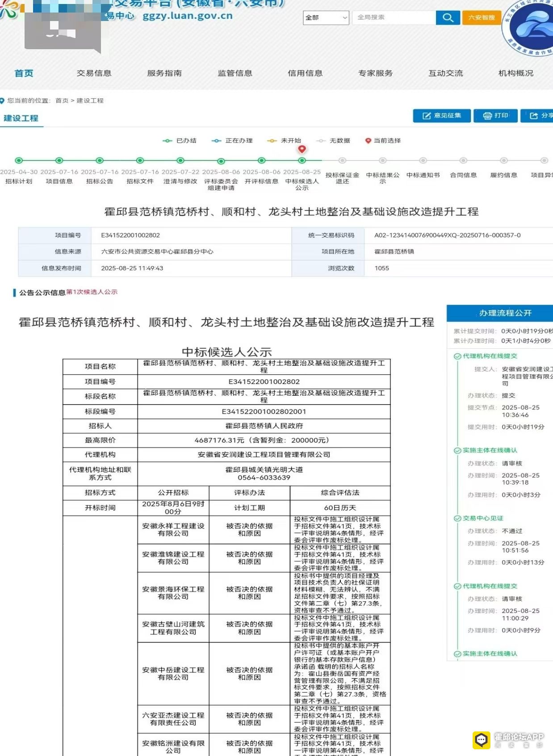553x756 pixels.
Task: Open 专家服务 from the main menu
Action: [x=375, y=73]
